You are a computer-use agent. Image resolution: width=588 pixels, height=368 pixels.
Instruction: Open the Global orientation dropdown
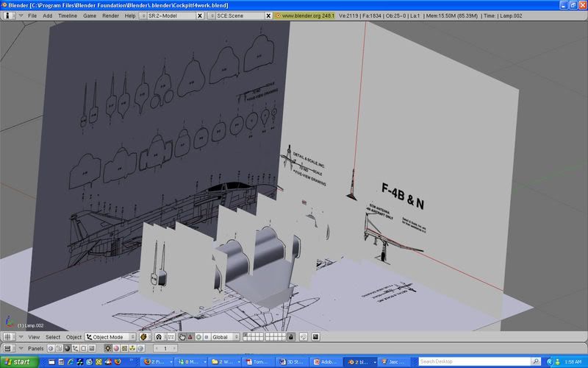[x=226, y=337]
